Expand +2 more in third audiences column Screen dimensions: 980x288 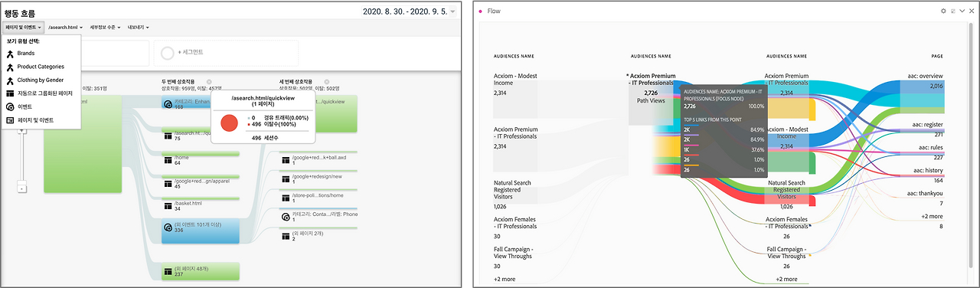tap(786, 279)
